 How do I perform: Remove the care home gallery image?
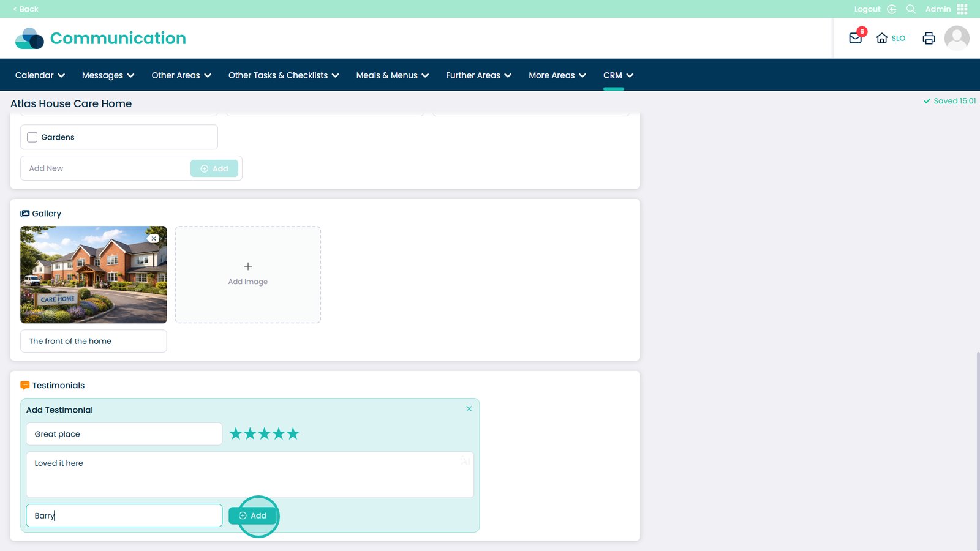(x=154, y=239)
